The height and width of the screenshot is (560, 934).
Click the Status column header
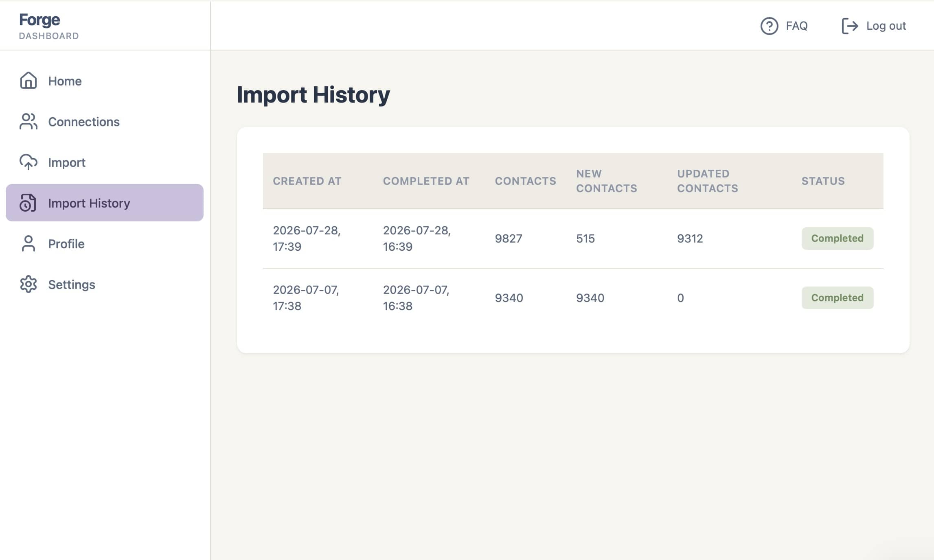coord(823,181)
